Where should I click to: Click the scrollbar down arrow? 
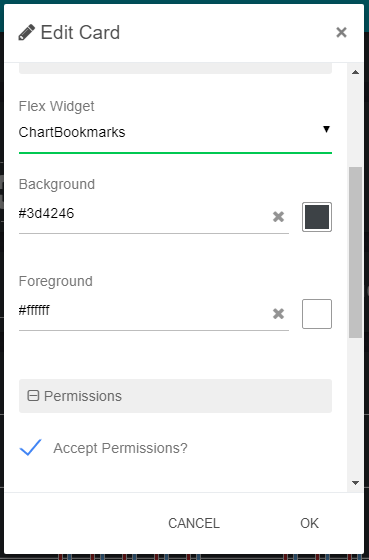(x=355, y=483)
